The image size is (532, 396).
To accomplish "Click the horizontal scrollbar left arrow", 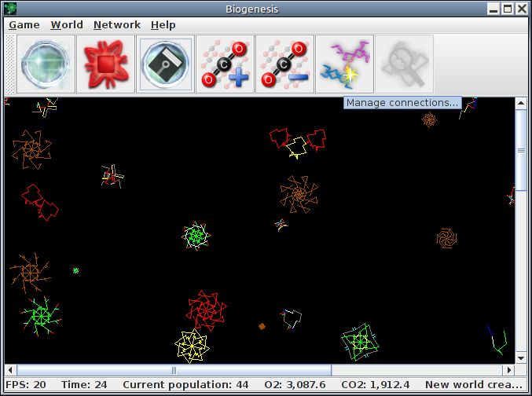I will tap(10, 370).
